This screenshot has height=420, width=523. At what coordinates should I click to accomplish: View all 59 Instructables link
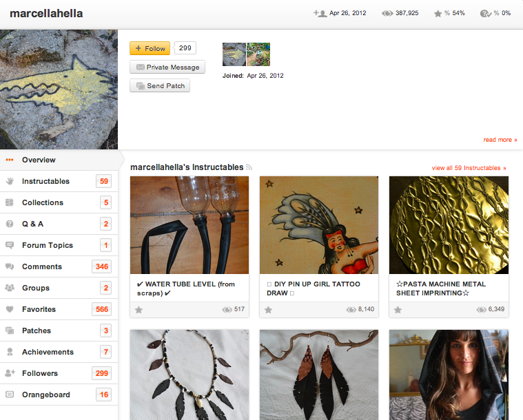[469, 168]
